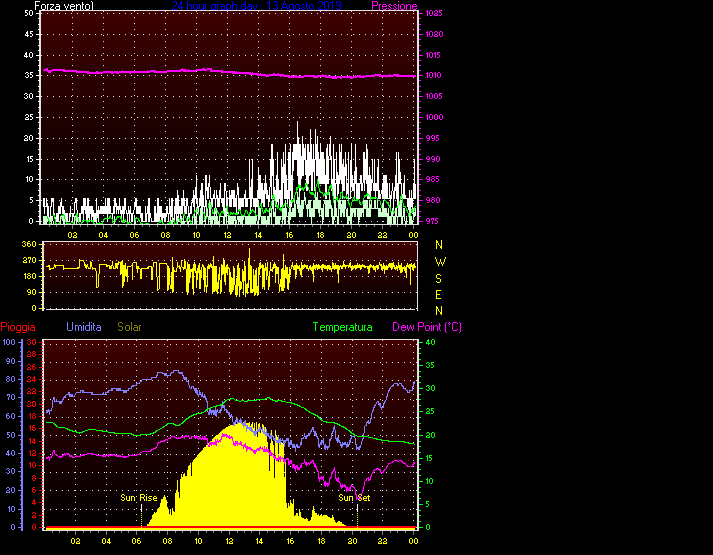Select the green 'Temperatura' legend label

coord(342,327)
